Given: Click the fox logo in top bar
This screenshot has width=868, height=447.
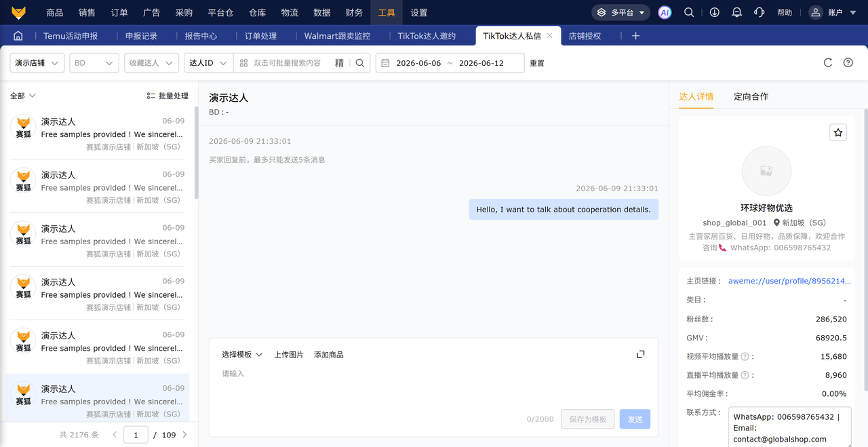Looking at the screenshot, I should (19, 12).
